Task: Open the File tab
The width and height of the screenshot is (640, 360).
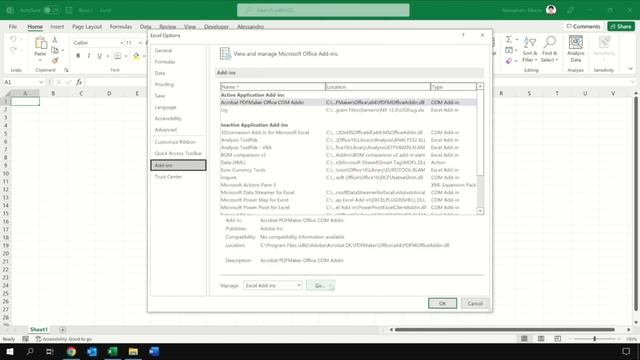Action: [13, 27]
